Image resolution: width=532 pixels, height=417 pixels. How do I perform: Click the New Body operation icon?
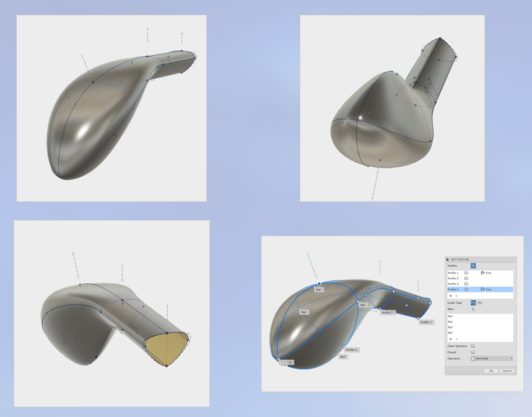[473, 359]
